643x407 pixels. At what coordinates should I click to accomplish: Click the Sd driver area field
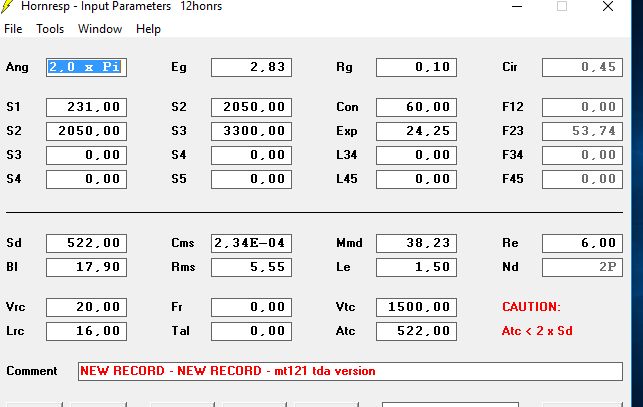click(86, 243)
